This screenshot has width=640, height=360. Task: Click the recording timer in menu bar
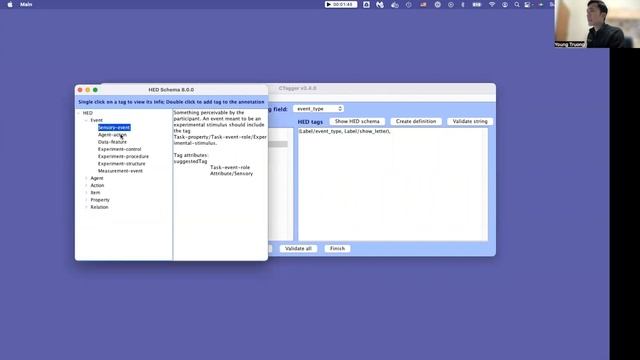[x=341, y=4]
